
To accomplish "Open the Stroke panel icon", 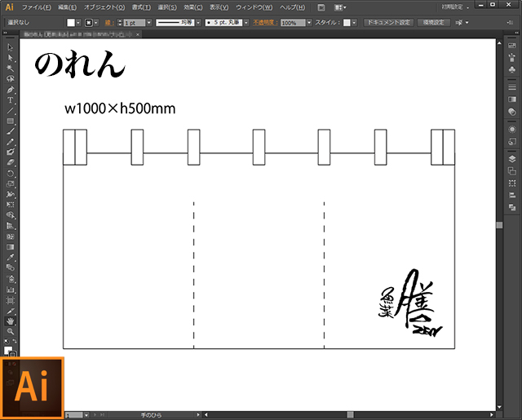I will tap(511, 84).
